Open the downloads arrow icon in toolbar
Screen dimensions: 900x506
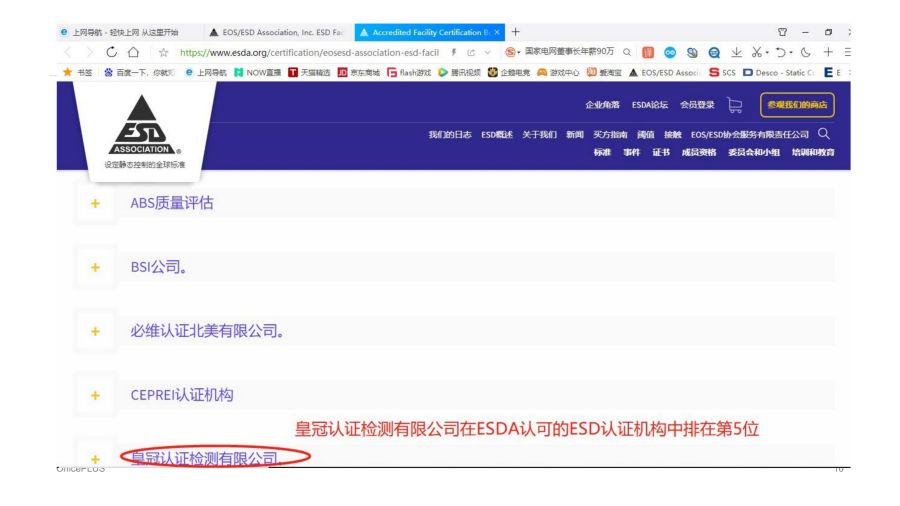point(736,52)
